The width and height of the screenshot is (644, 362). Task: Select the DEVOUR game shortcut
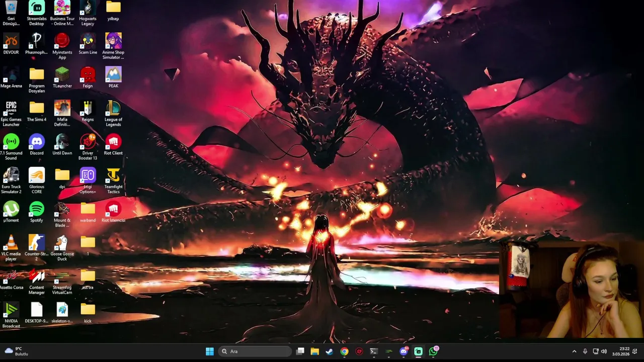(x=11, y=44)
